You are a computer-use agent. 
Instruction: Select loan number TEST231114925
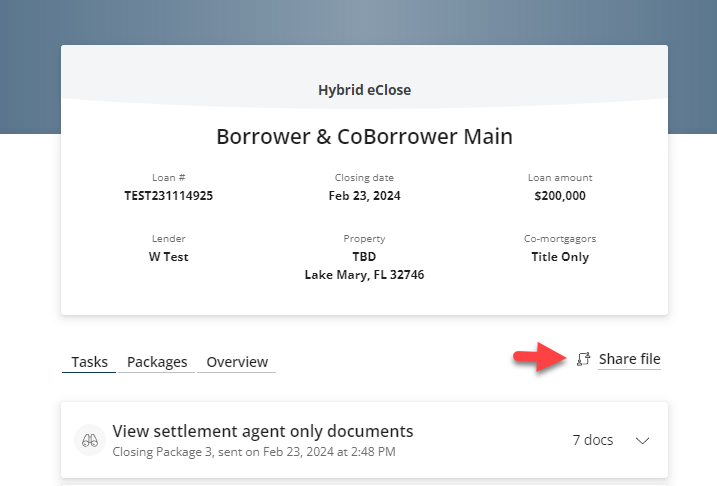point(169,196)
